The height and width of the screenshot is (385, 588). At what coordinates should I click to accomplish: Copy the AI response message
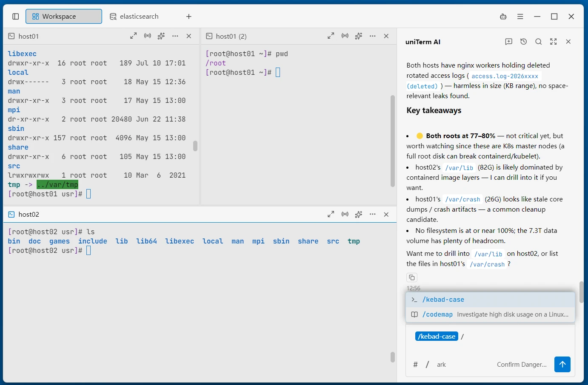412,277
